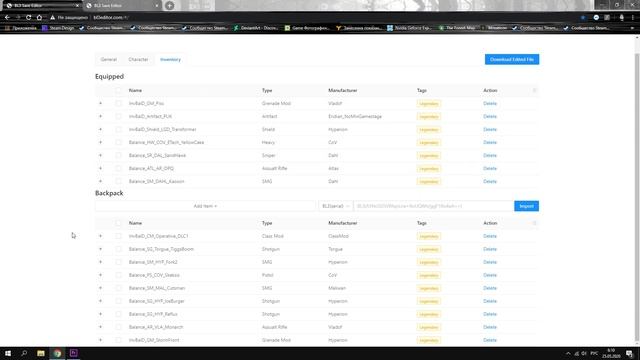Open the Character tab
Viewport: 640px width, 360px height.
pyautogui.click(x=138, y=60)
